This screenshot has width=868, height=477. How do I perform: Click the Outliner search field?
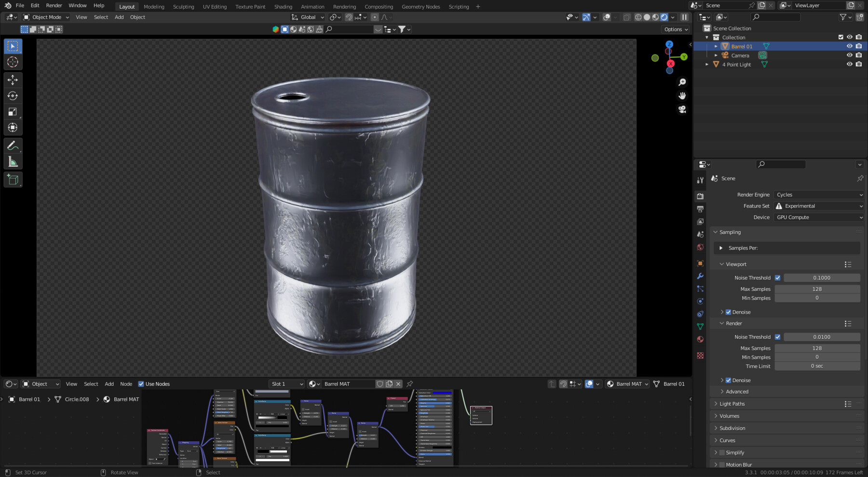click(x=775, y=17)
